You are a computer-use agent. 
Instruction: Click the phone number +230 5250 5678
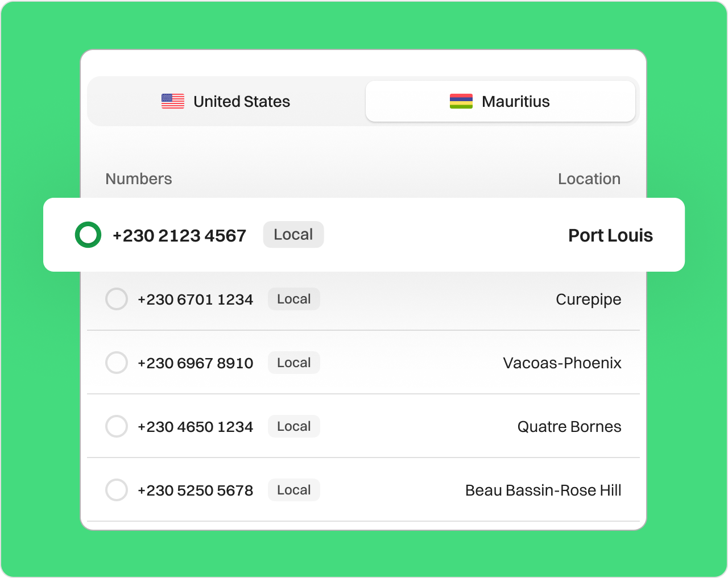click(x=195, y=490)
